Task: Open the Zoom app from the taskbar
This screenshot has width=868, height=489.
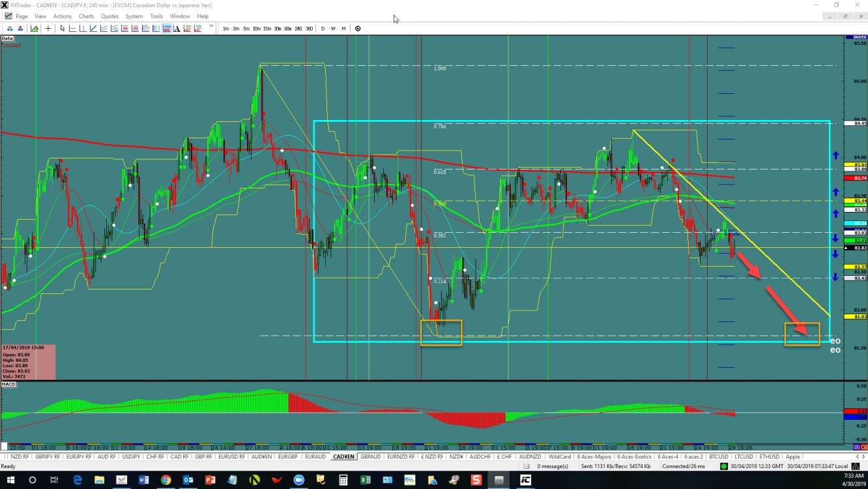Action: (x=299, y=480)
